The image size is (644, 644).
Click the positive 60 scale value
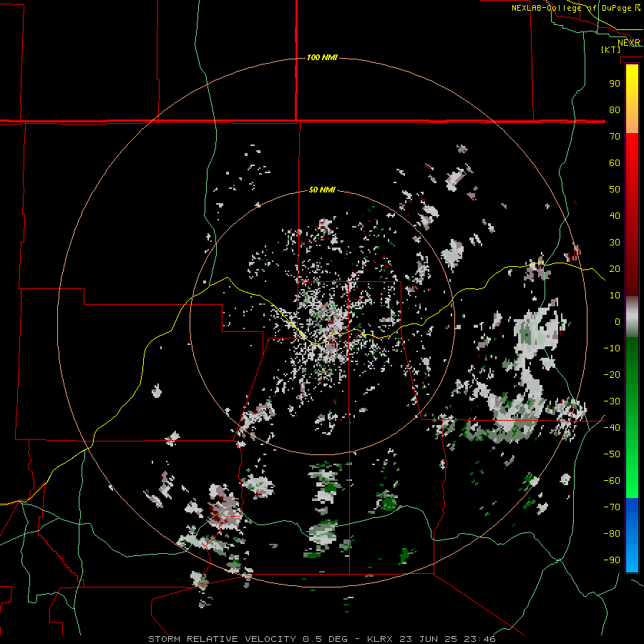[615, 162]
